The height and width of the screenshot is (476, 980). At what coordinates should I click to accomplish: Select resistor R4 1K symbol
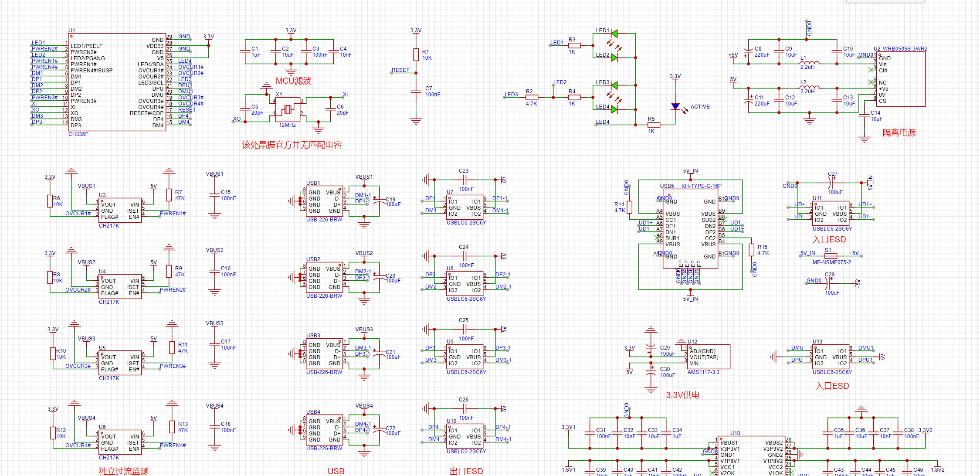tap(575, 97)
